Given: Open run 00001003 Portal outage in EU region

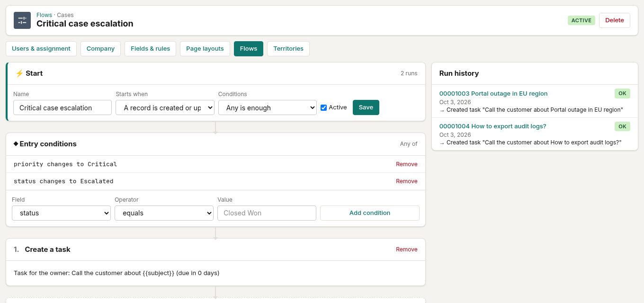Looking at the screenshot, I should pyautogui.click(x=493, y=93).
